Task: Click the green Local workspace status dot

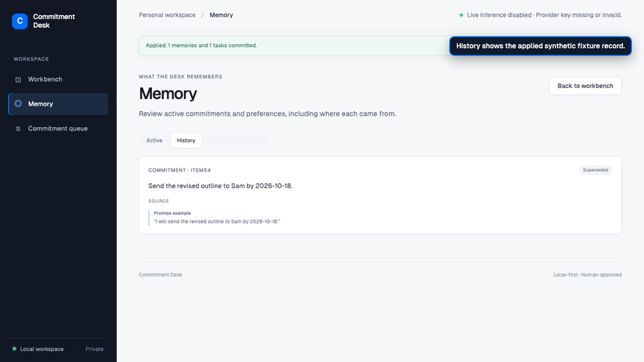Action: 14,349
